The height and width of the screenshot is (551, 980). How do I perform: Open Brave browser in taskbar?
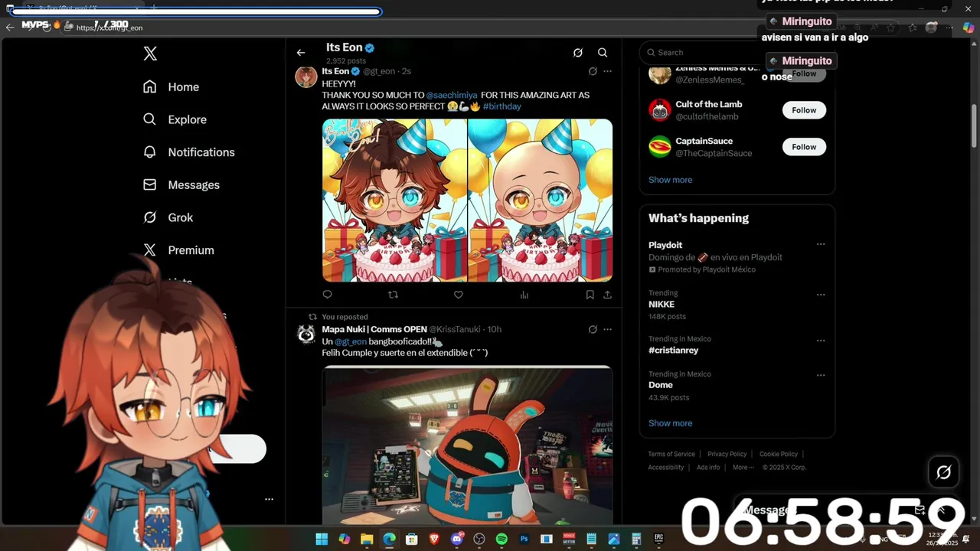pos(434,540)
